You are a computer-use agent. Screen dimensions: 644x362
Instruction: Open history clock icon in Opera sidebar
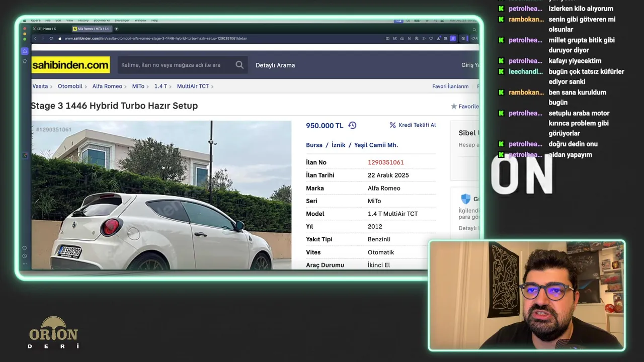tap(25, 256)
